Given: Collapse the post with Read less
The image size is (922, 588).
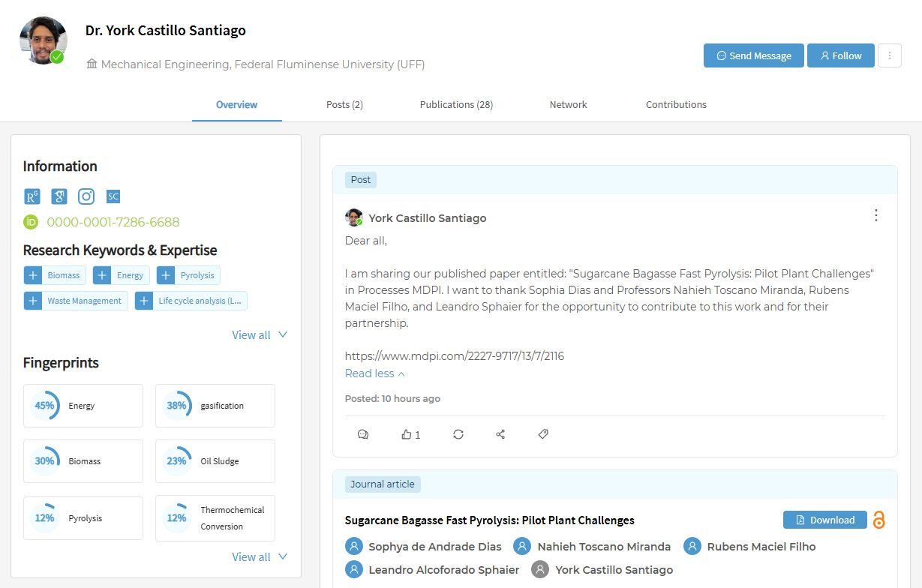Looking at the screenshot, I should (374, 373).
